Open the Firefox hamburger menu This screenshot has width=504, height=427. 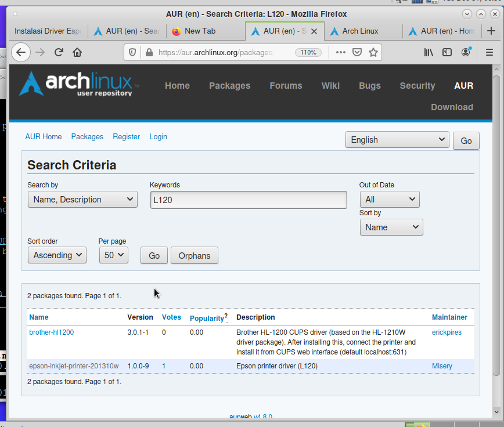pyautogui.click(x=489, y=52)
